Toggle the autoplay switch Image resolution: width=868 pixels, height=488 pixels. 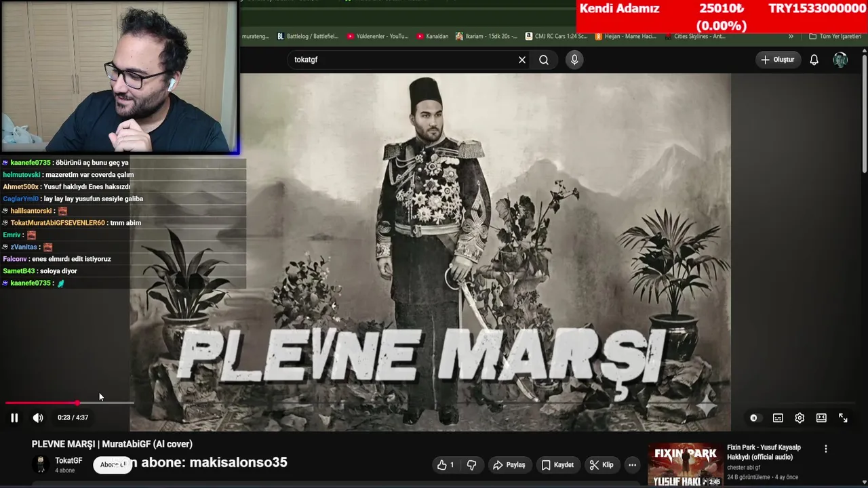pyautogui.click(x=753, y=418)
